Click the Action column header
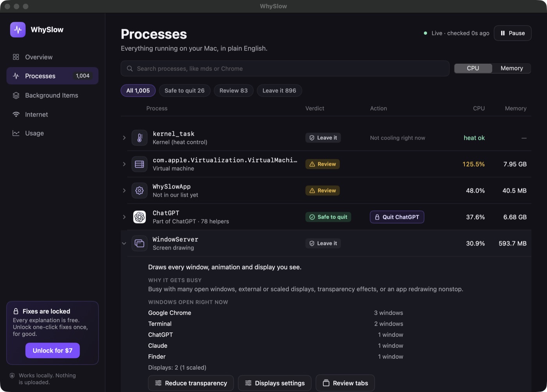 click(x=378, y=108)
